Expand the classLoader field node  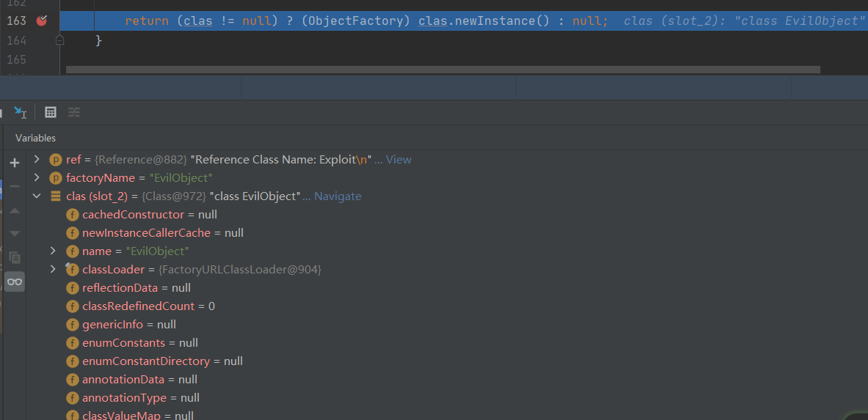[x=53, y=269]
